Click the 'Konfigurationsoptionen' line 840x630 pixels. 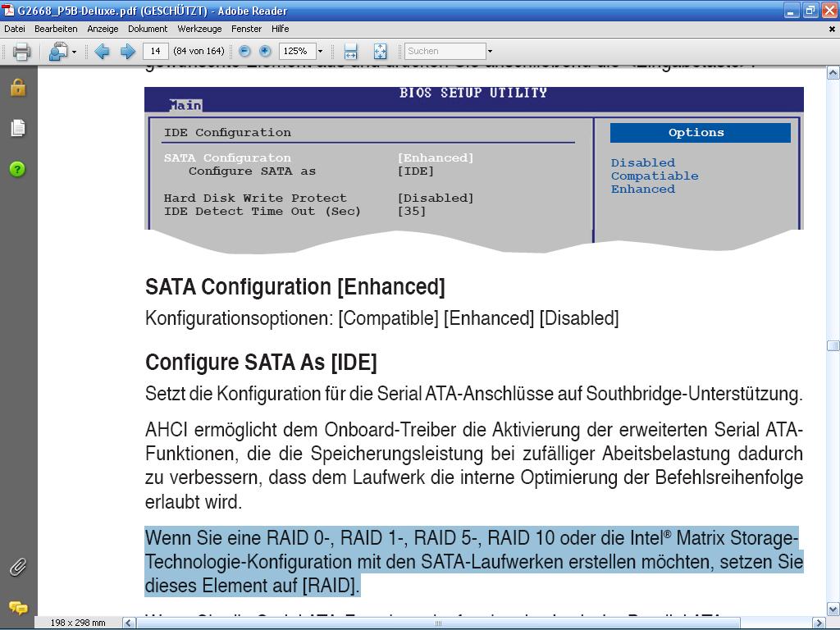point(382,318)
